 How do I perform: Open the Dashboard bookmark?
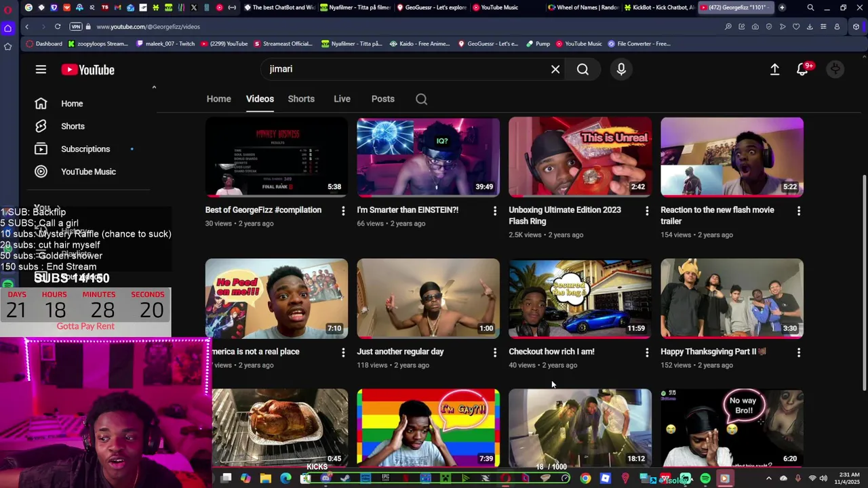tap(44, 43)
